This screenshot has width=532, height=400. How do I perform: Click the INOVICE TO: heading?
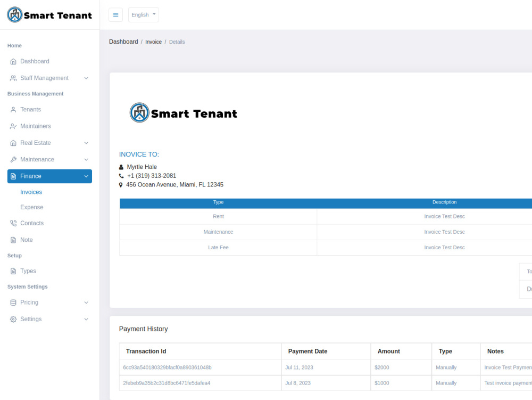[139, 154]
